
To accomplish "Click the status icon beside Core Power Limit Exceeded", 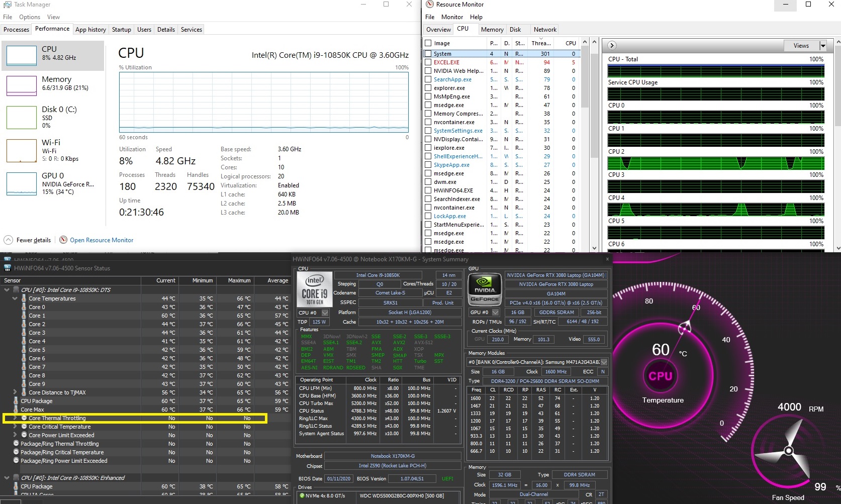I will 24,435.
